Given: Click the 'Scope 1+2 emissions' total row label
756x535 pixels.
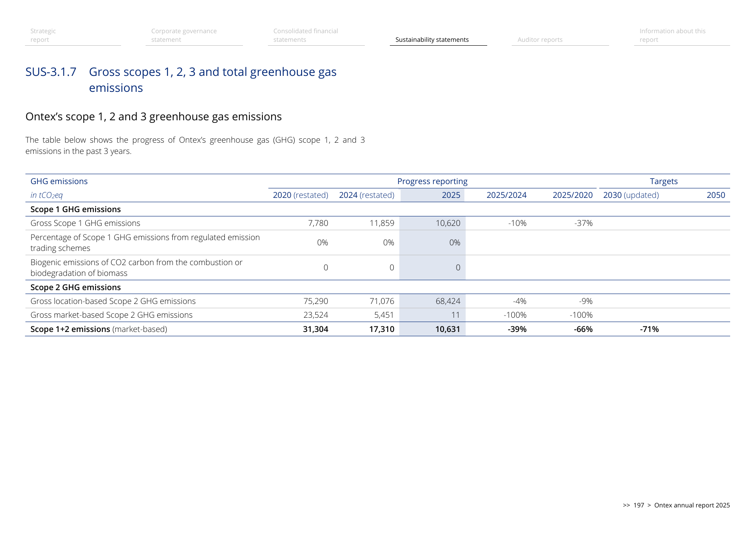Looking at the screenshot, I should (99, 329).
